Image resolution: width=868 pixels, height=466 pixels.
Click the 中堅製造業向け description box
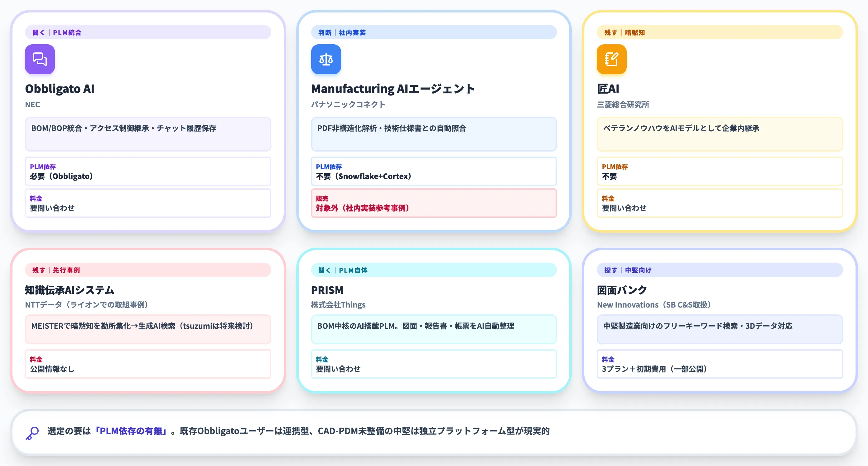click(720, 329)
